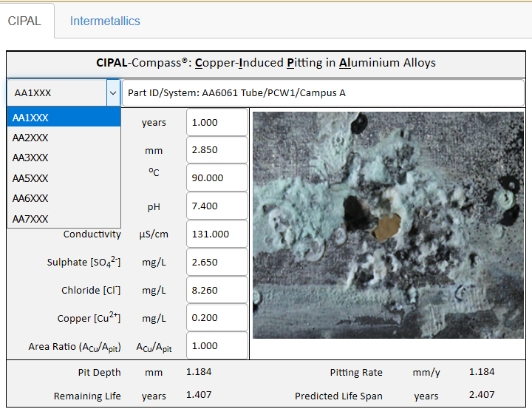Edit the Area Ratio input 1.000
532x409 pixels.
pos(216,346)
